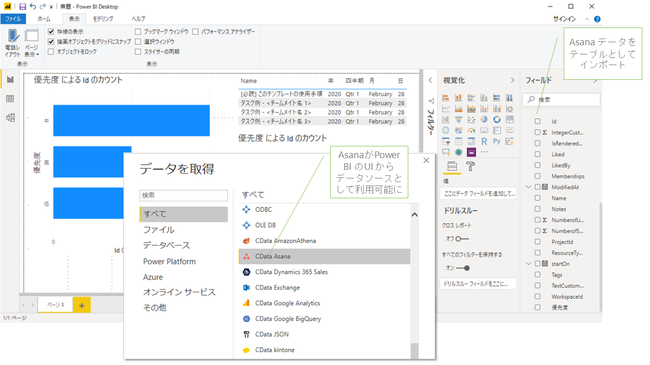Collapse the 視覚化 pane with its chevron
Screen dimensions: 650x365
click(x=512, y=80)
